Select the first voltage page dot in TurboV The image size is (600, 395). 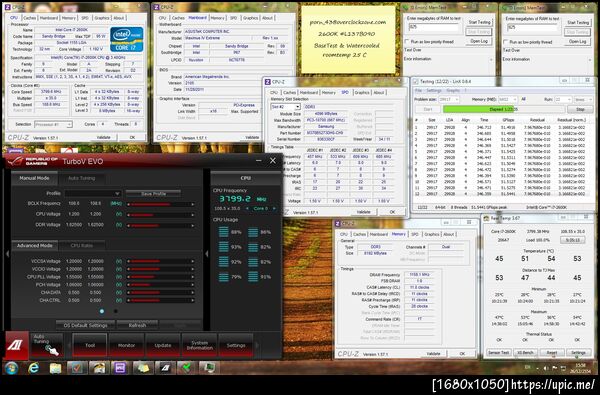pyautogui.click(x=102, y=311)
